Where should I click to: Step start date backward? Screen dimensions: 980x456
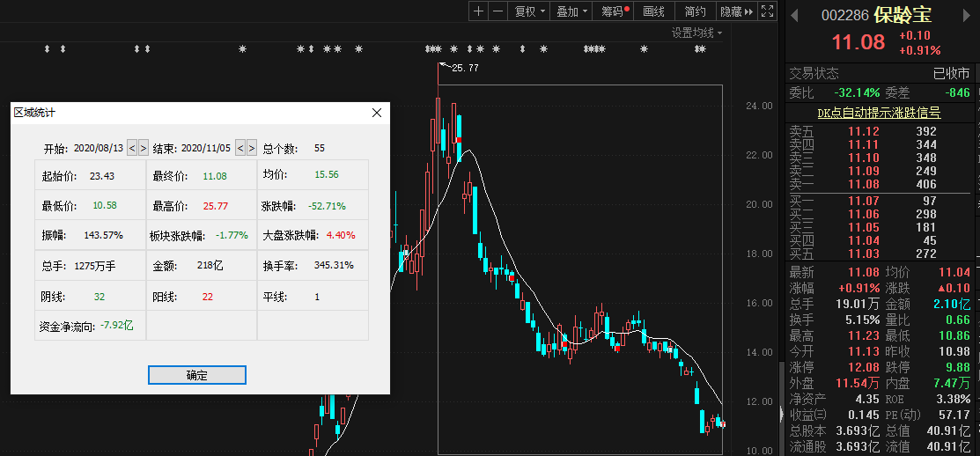[x=132, y=148]
